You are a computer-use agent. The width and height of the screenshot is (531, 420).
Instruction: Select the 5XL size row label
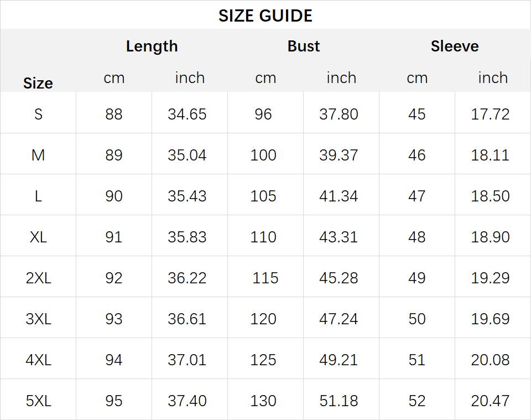(38, 401)
